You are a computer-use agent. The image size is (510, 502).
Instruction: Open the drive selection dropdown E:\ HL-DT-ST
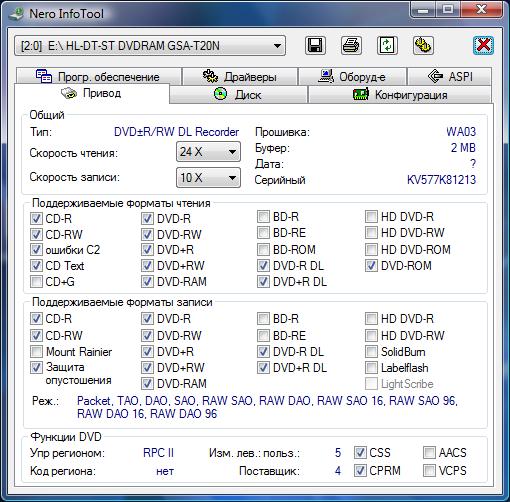(x=150, y=46)
